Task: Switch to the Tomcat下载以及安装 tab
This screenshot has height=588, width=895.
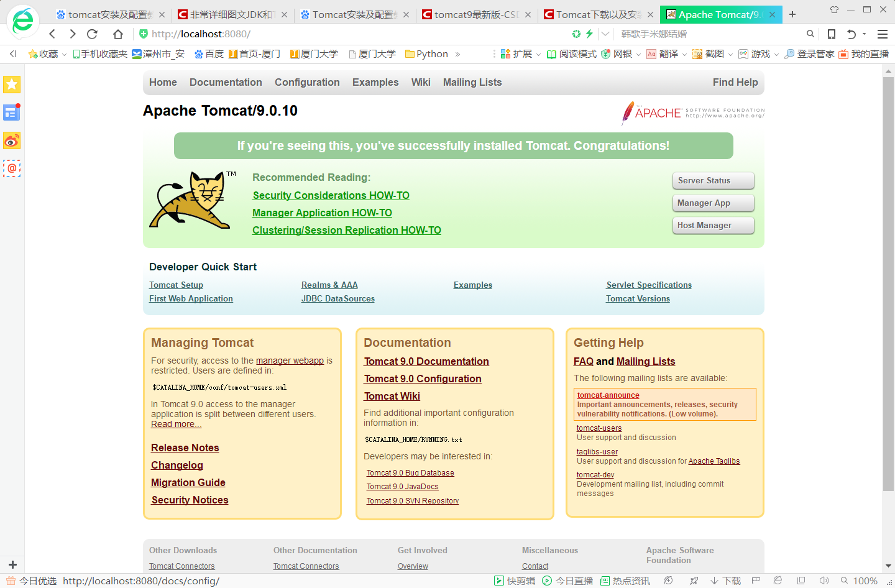Action: pos(598,14)
